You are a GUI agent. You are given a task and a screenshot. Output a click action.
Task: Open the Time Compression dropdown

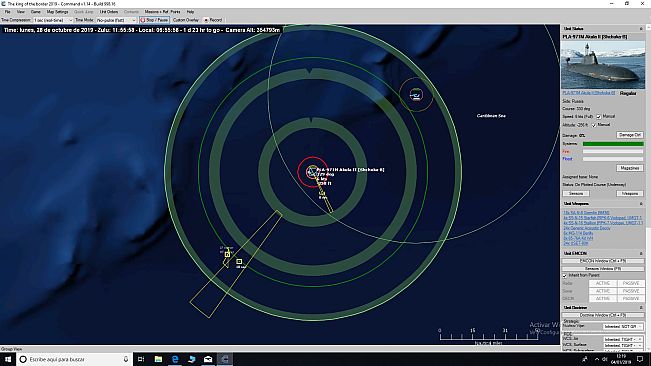click(x=53, y=20)
